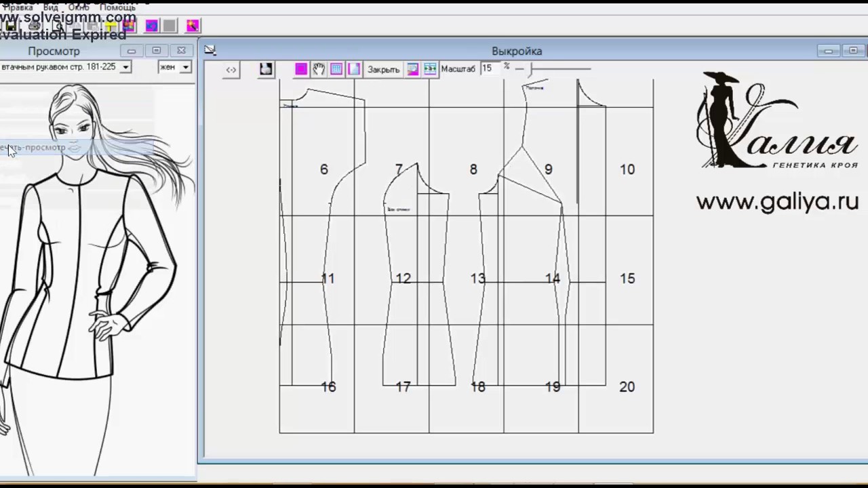Open the model dropdown showing 'стр. 181-225'
This screenshot has height=488, width=868.
pos(125,67)
